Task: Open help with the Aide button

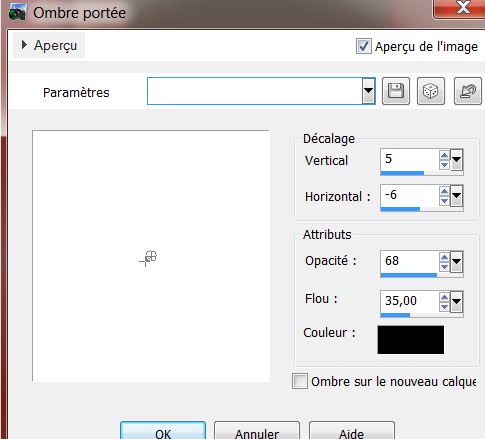Action: coord(352,432)
